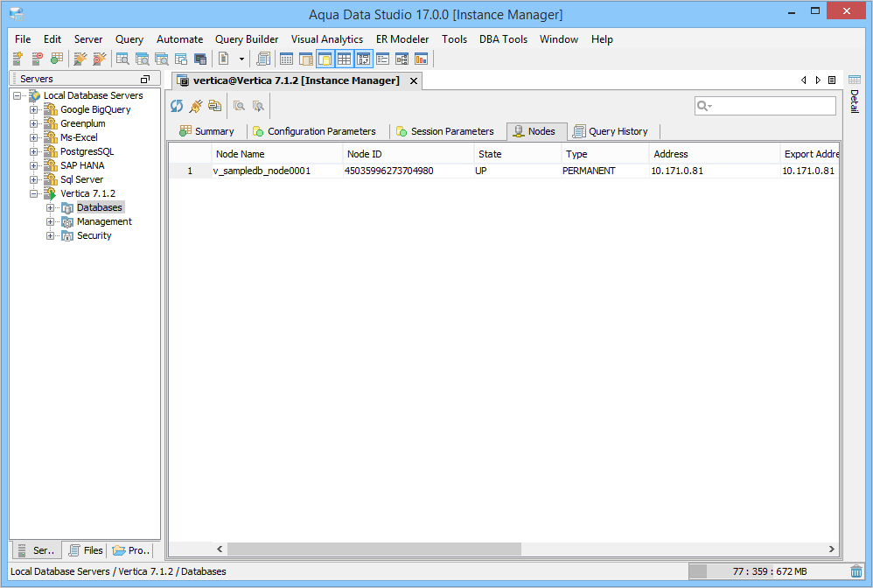Open the Visual Analytics menu
This screenshot has width=873, height=588.
(327, 39)
